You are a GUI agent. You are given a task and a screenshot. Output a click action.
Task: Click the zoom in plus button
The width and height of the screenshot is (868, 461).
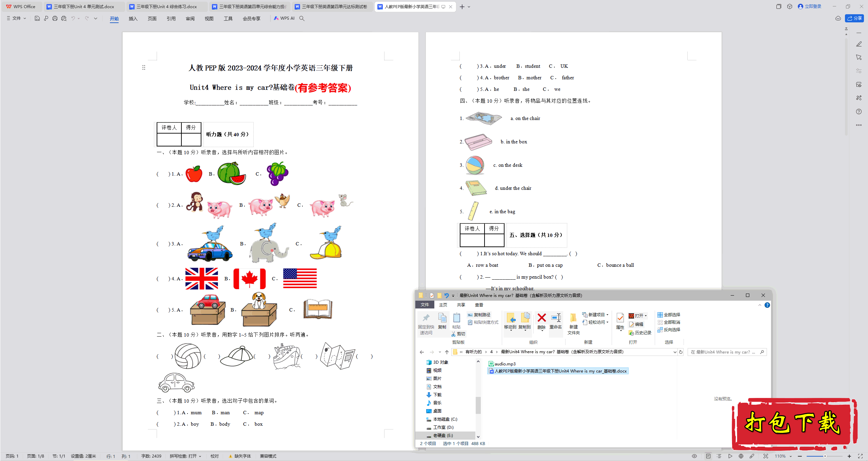(x=849, y=456)
